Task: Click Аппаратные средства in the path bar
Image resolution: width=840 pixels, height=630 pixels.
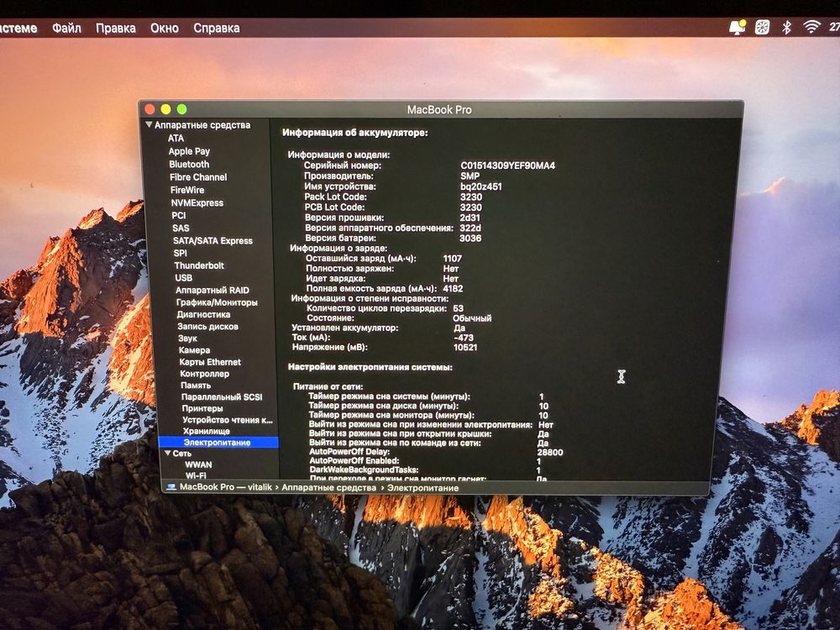Action: tap(329, 487)
